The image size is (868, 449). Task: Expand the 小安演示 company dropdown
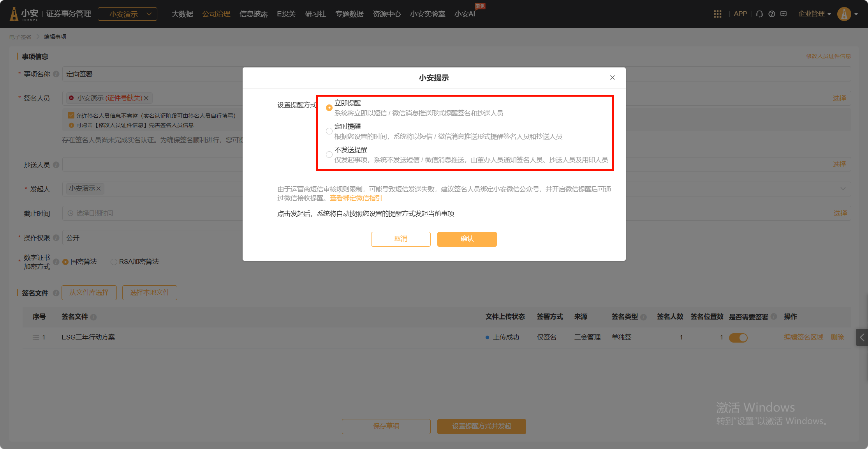pos(127,14)
